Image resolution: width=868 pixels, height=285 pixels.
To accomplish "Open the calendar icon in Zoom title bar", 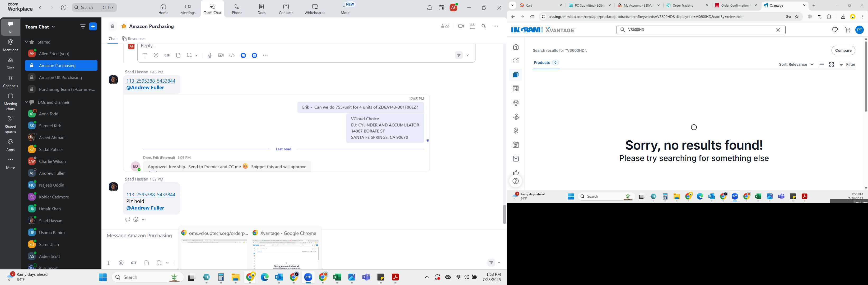I will click(x=441, y=8).
